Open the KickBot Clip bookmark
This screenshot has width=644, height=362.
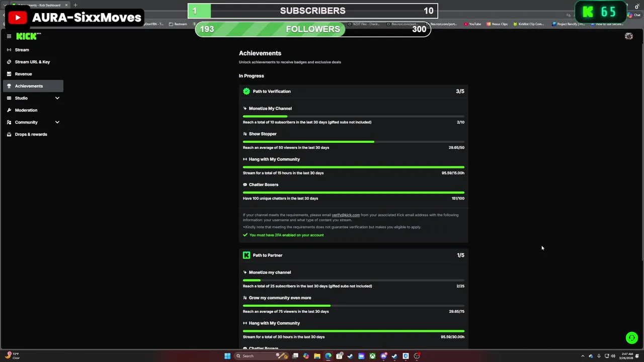529,24
